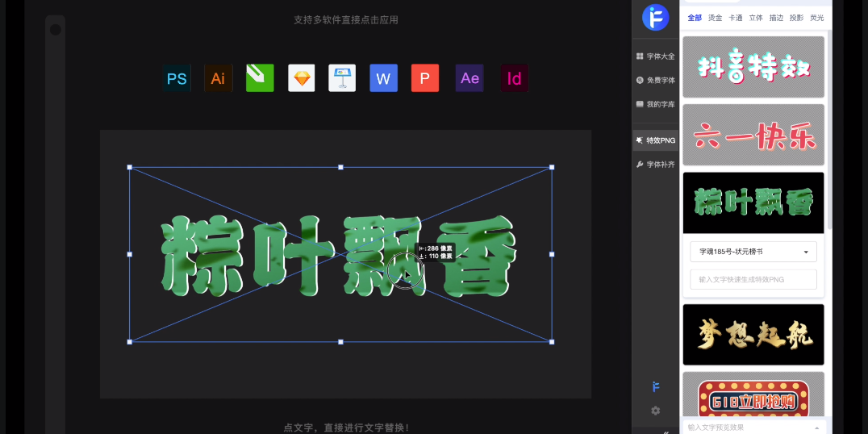This screenshot has width=868, height=434.
Task: Open 字体大全 in the sidebar
Action: pos(655,56)
